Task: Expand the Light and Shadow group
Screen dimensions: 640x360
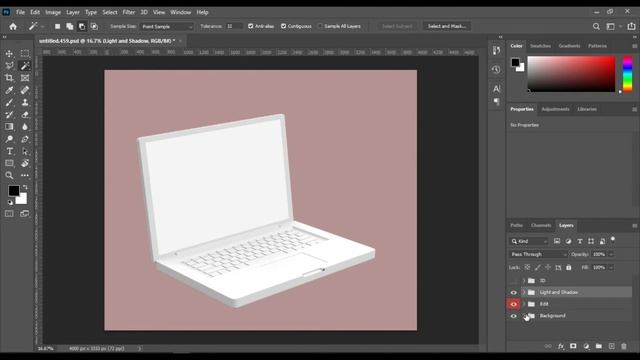Action: click(x=524, y=292)
